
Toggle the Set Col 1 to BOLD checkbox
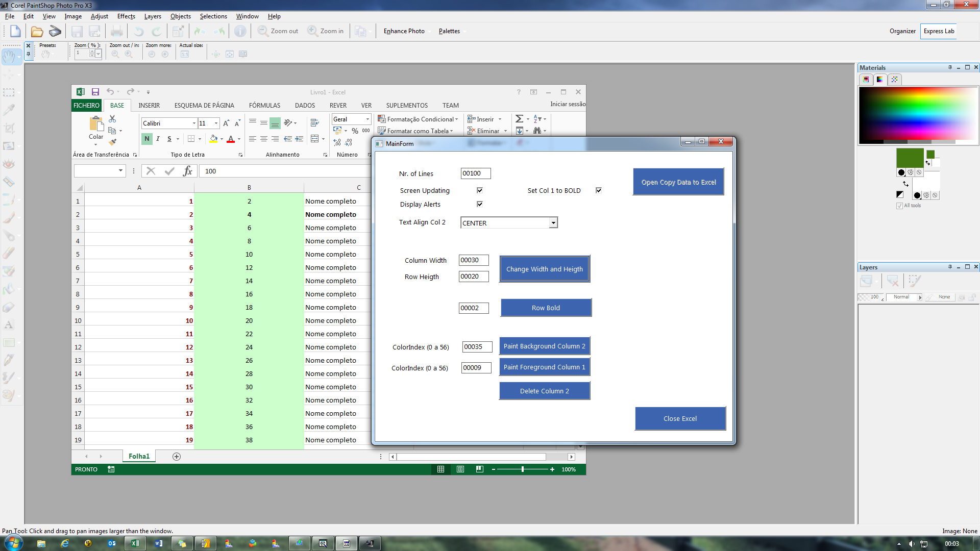coord(599,190)
